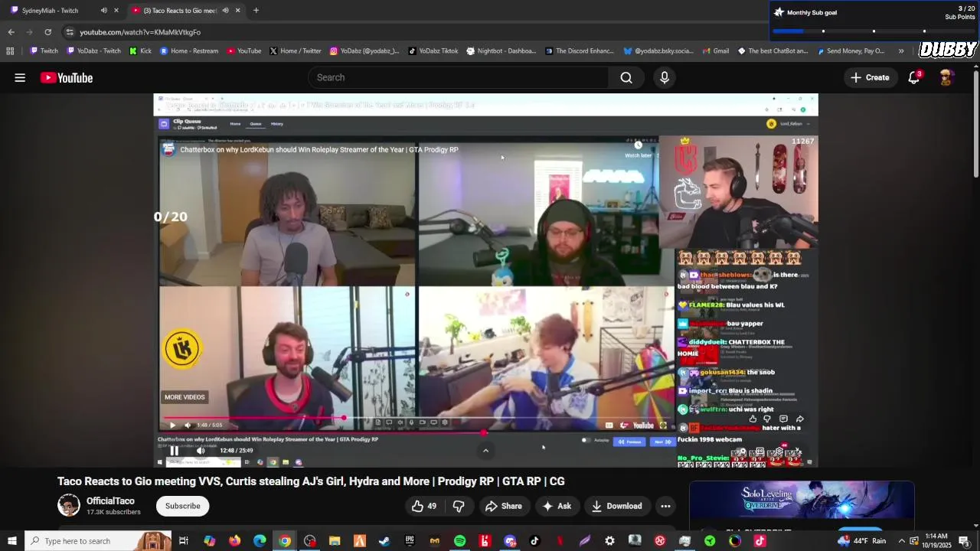Open the browser apps grid shortcut
The width and height of the screenshot is (980, 551).
pyautogui.click(x=10, y=51)
